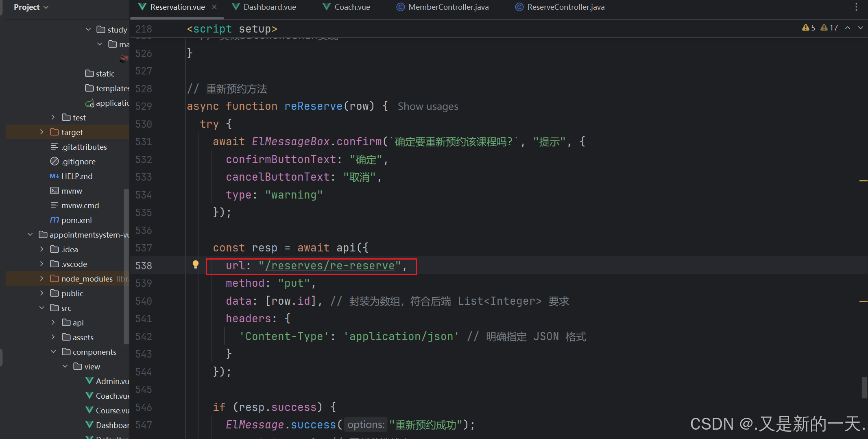Click the "/reserves/re-reserve" URL string
The width and height of the screenshot is (868, 439).
click(x=330, y=266)
